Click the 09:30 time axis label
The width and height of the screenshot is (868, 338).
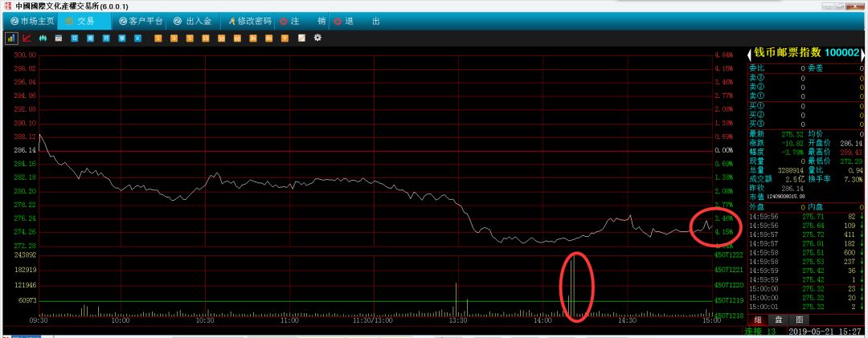coord(39,320)
